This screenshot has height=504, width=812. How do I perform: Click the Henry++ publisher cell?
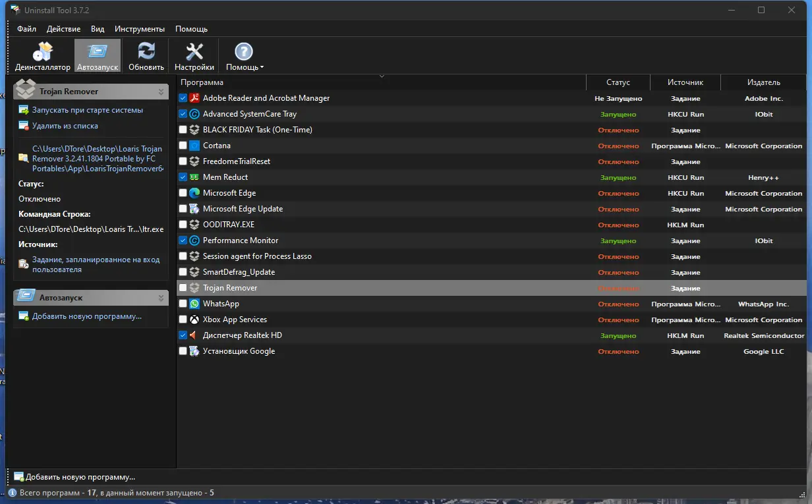tap(764, 178)
